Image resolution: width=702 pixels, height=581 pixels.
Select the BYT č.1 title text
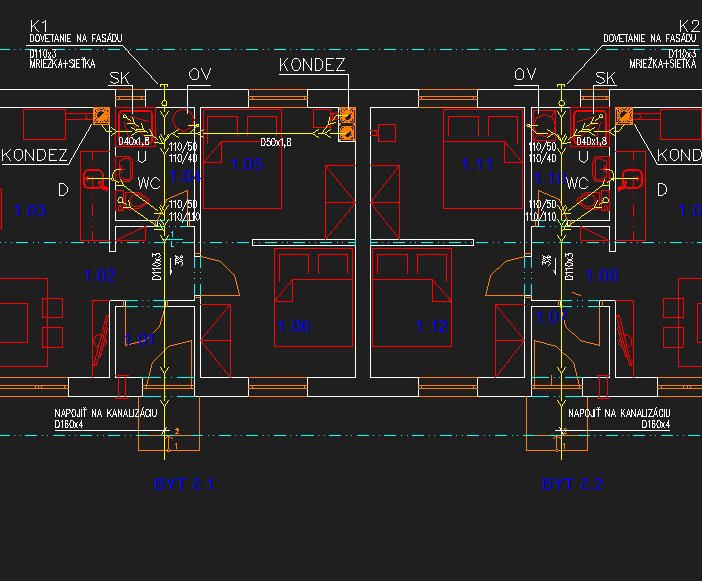click(x=184, y=484)
